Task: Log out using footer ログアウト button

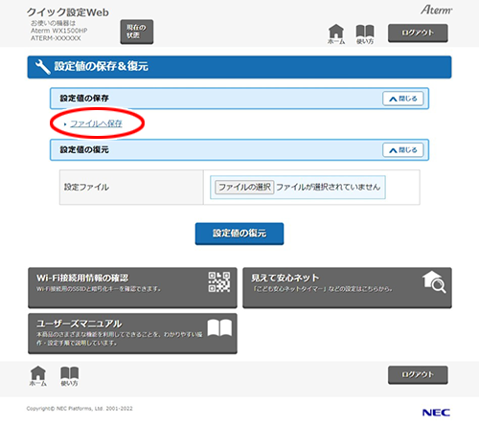Action: tap(418, 375)
